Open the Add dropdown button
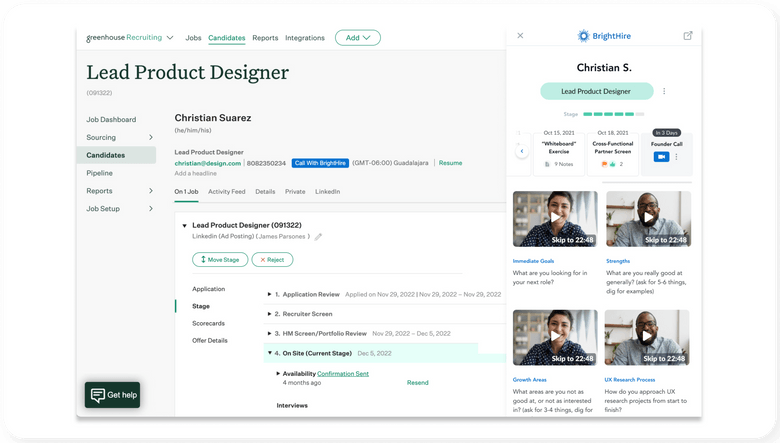This screenshot has width=780, height=443. (358, 38)
